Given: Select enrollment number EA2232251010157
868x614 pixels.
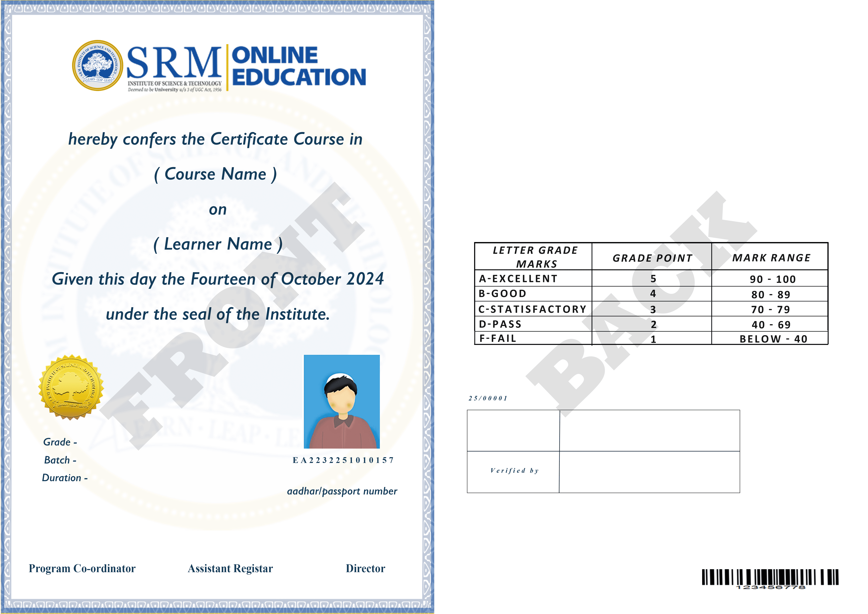Looking at the screenshot, I should [x=343, y=460].
